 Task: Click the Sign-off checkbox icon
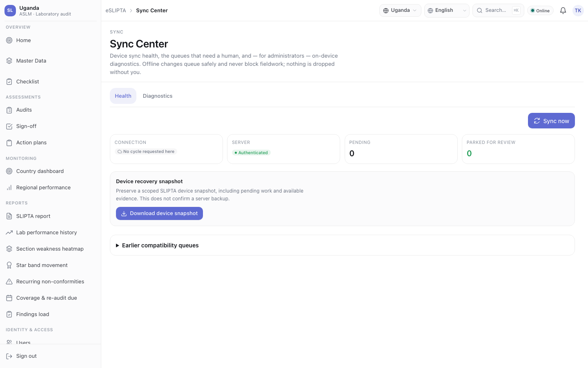coord(9,126)
